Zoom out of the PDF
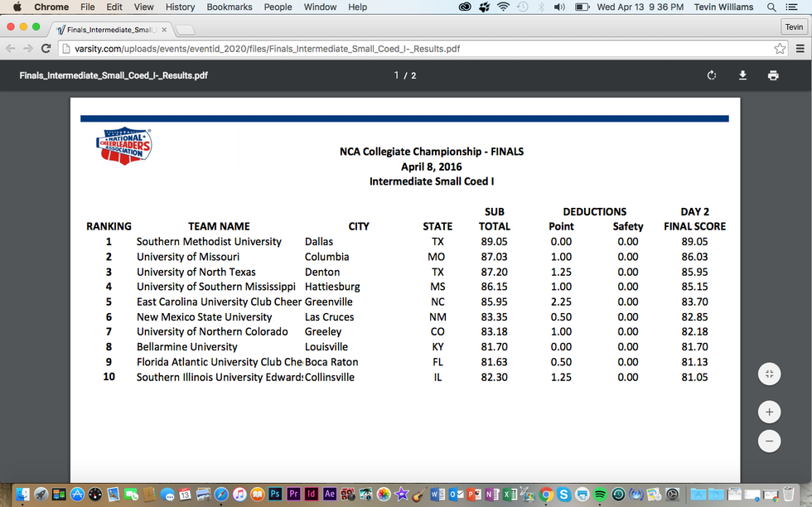This screenshot has width=812, height=507. point(769,441)
